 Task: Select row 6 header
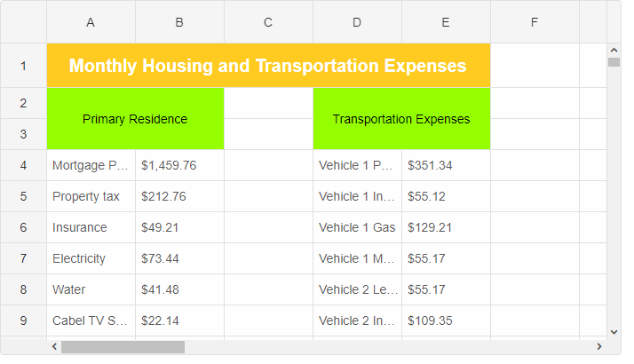[23, 227]
